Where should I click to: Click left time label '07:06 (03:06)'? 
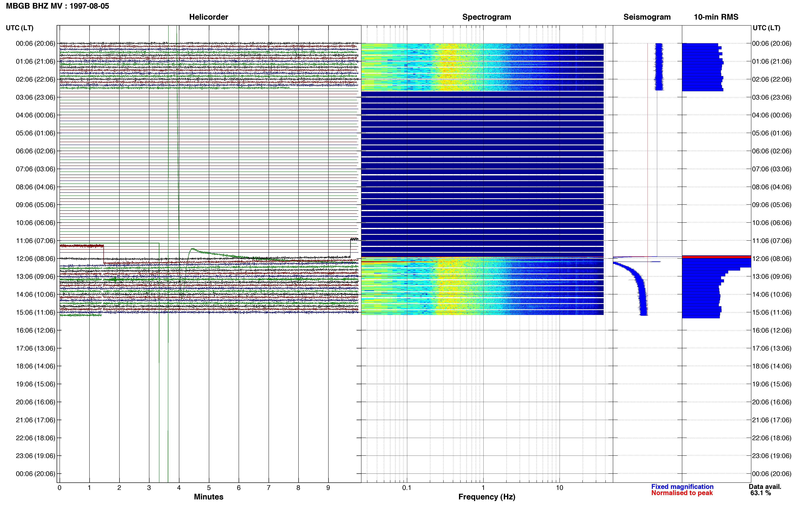[x=35, y=169]
